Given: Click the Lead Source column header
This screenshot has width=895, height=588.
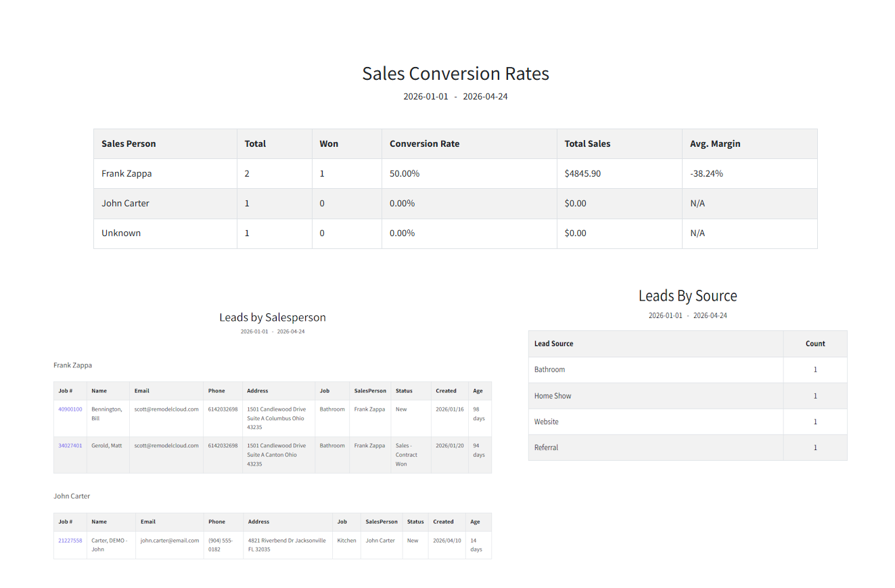Looking at the screenshot, I should coord(553,344).
